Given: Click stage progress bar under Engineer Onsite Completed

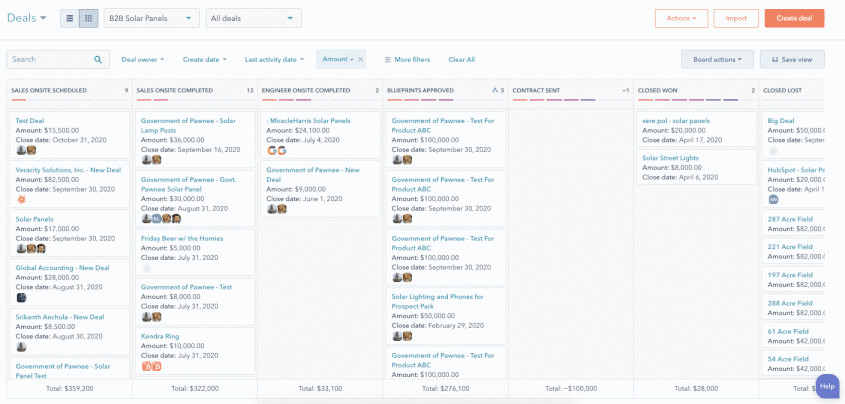Looking at the screenshot, I should (320, 100).
